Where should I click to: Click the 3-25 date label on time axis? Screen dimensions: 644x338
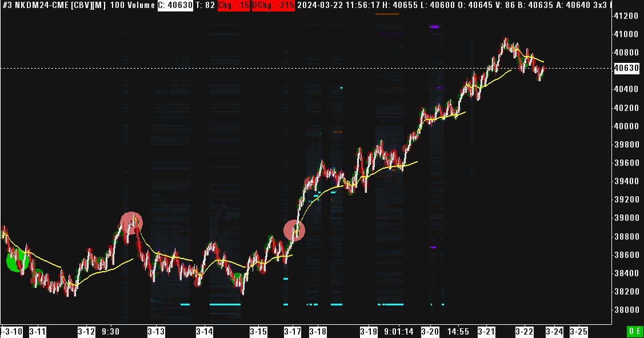(579, 331)
